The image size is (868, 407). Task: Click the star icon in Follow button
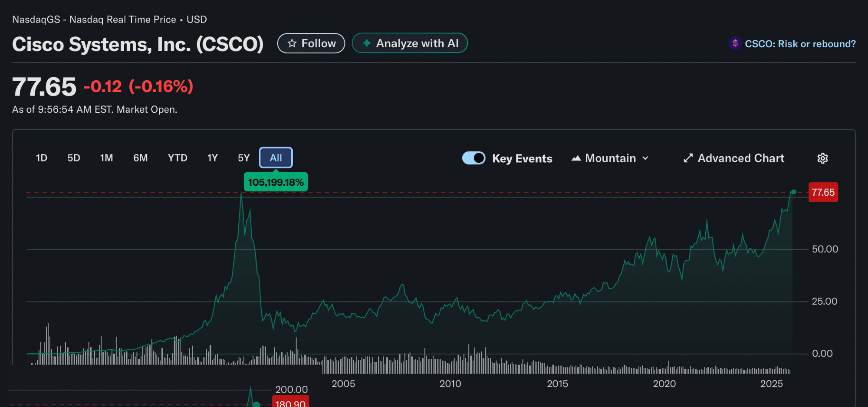click(292, 43)
